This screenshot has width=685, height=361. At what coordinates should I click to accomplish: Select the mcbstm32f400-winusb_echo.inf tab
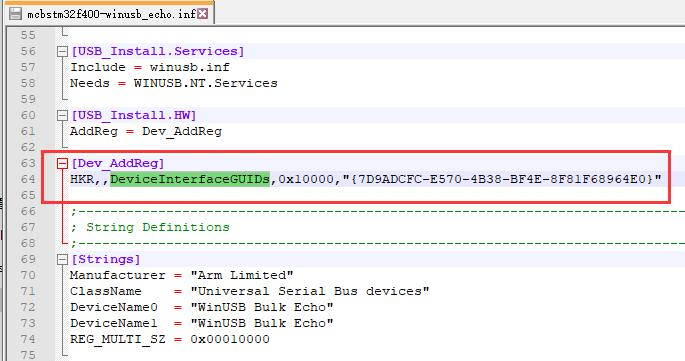[x=108, y=14]
